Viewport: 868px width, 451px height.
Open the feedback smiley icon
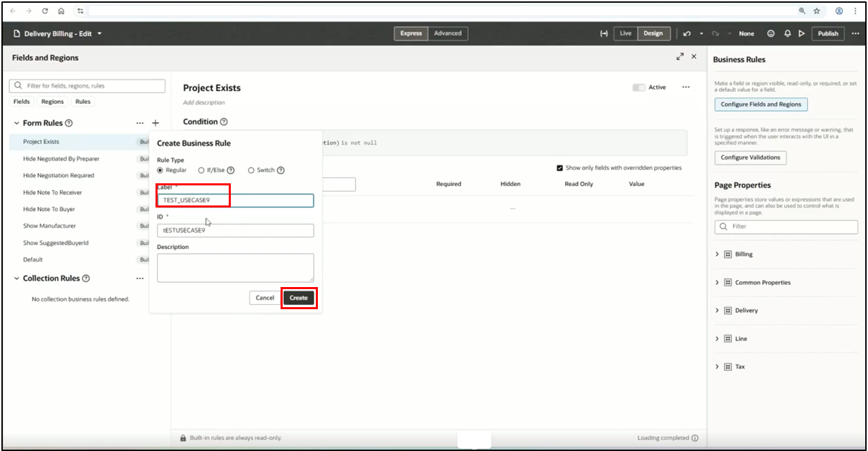point(771,33)
